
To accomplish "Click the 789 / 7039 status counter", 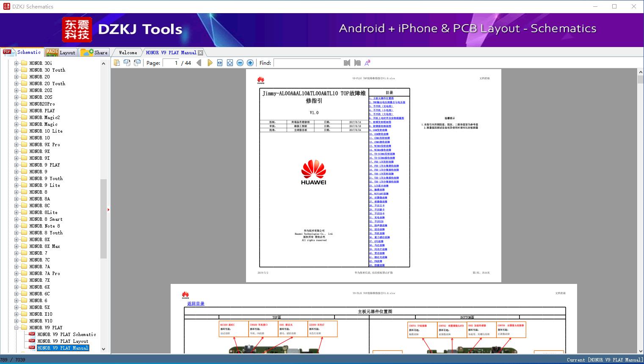I will [13, 360].
